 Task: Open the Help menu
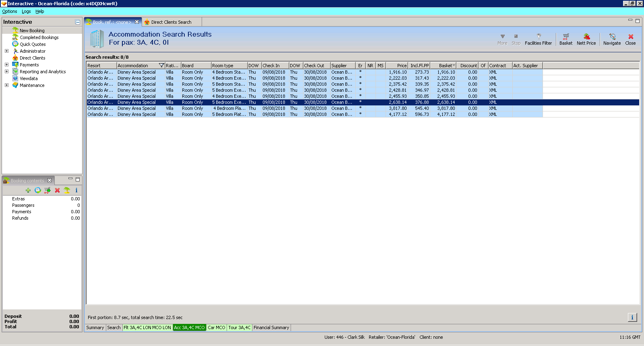tap(39, 11)
